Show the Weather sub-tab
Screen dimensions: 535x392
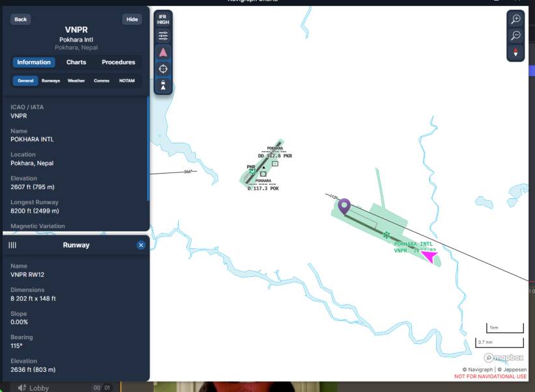(x=75, y=81)
